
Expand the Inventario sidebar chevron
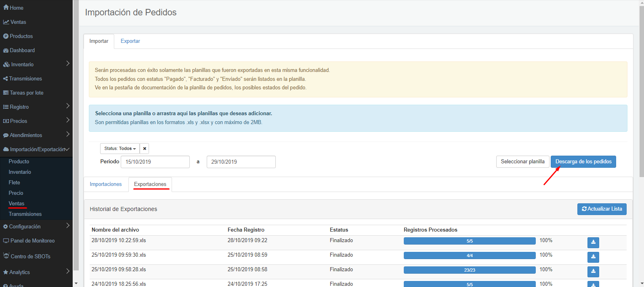point(68,64)
